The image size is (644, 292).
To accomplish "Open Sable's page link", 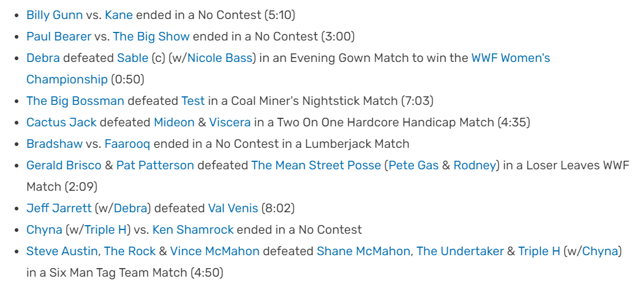I will (133, 58).
